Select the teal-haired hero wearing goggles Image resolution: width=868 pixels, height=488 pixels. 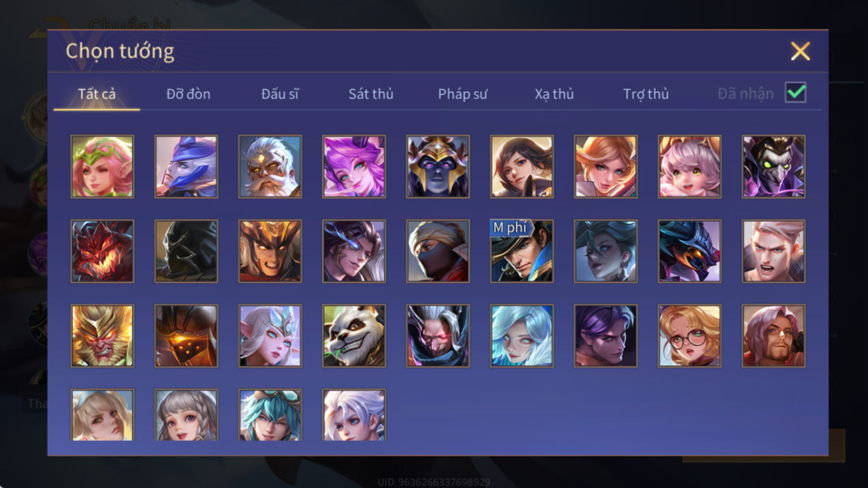tap(270, 415)
